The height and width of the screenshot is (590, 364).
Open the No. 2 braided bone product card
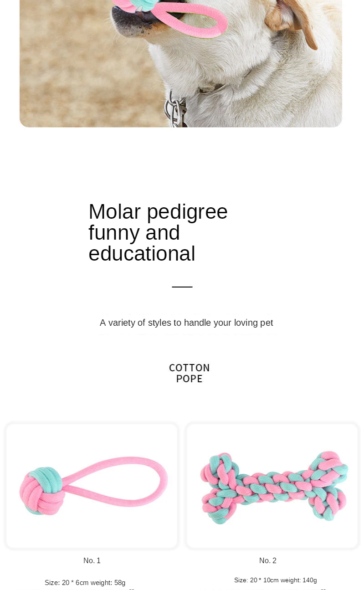[272, 486]
